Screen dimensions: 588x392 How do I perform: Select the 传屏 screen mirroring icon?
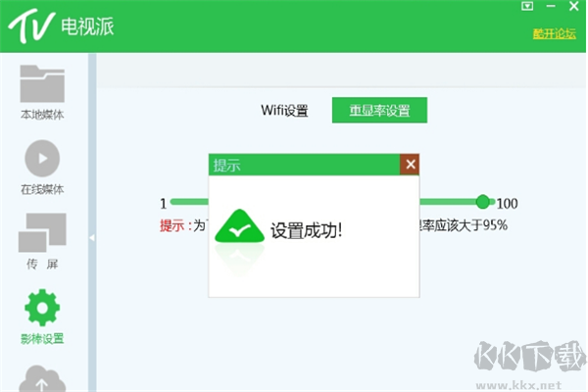42,232
